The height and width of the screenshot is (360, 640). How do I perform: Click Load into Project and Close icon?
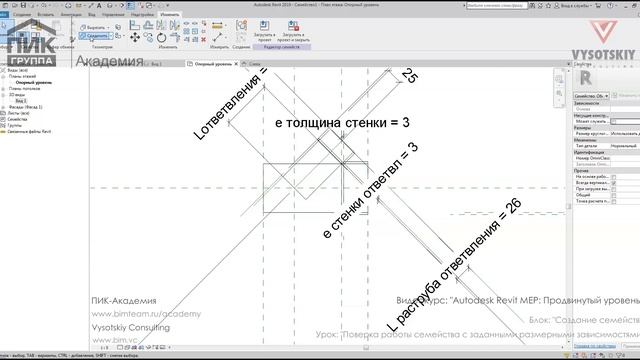[x=293, y=26]
